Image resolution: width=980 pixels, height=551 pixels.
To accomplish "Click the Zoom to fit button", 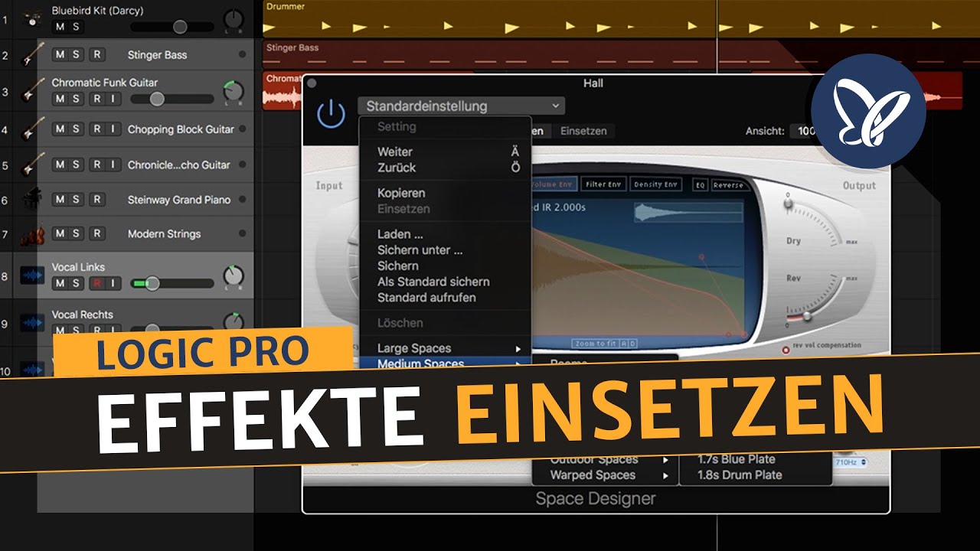I will (594, 344).
